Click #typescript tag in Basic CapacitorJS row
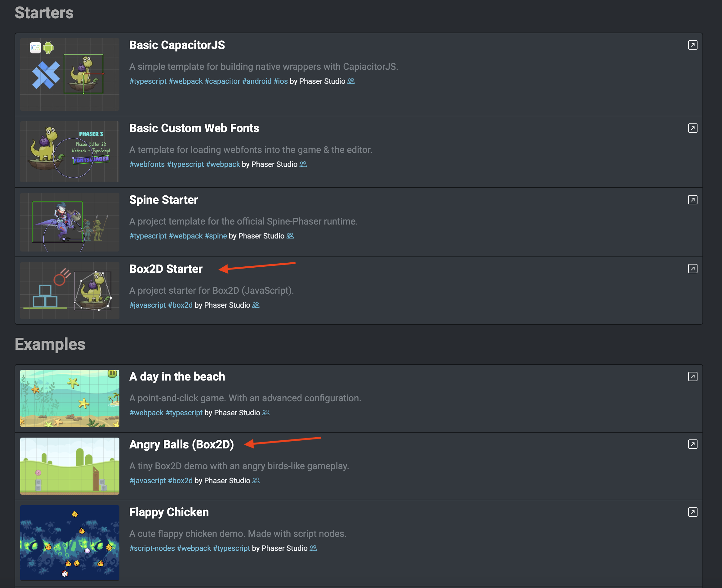Screen dimensions: 722x588 point(148,81)
